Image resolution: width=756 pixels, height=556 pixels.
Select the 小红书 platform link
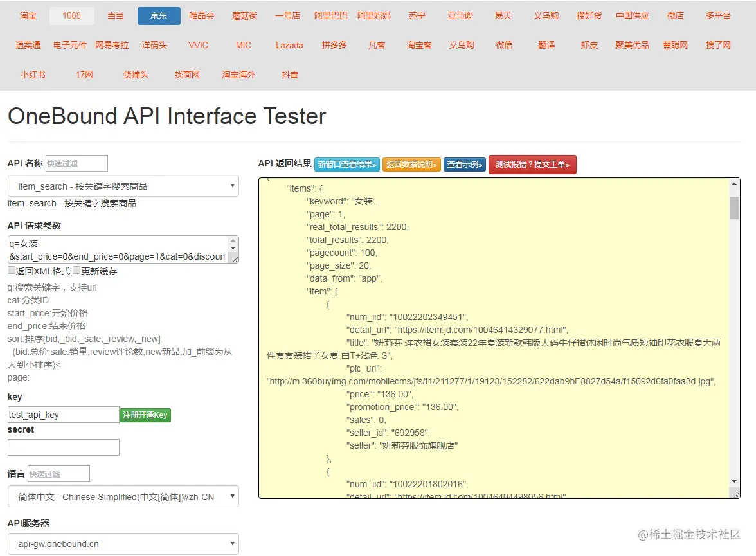click(x=33, y=75)
